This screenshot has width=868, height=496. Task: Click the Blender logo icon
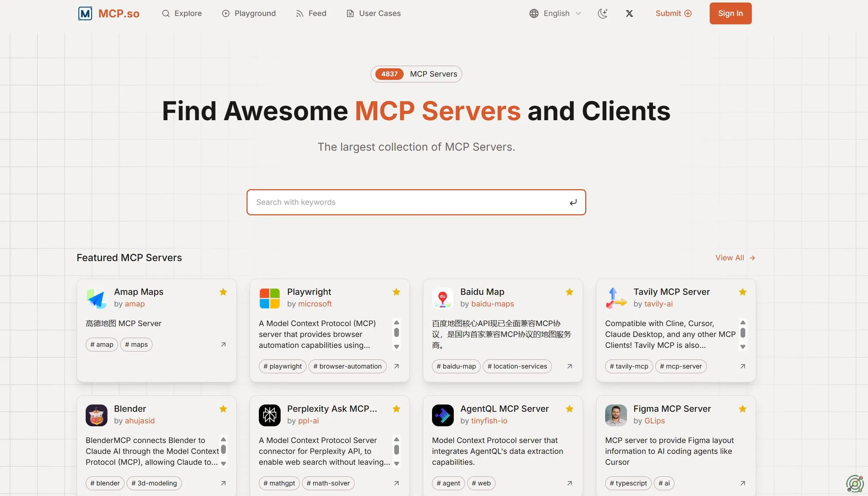[97, 415]
